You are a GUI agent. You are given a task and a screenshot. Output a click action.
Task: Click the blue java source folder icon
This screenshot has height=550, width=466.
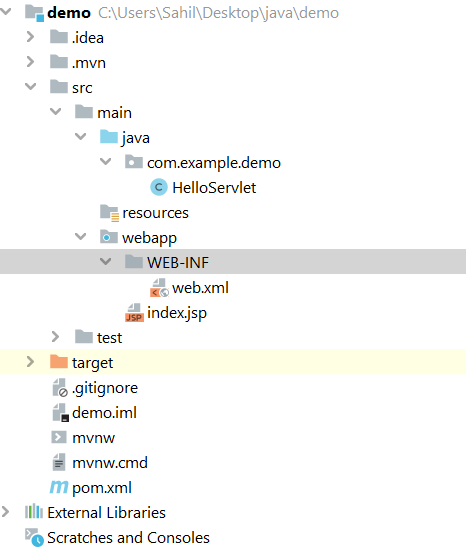click(109, 137)
